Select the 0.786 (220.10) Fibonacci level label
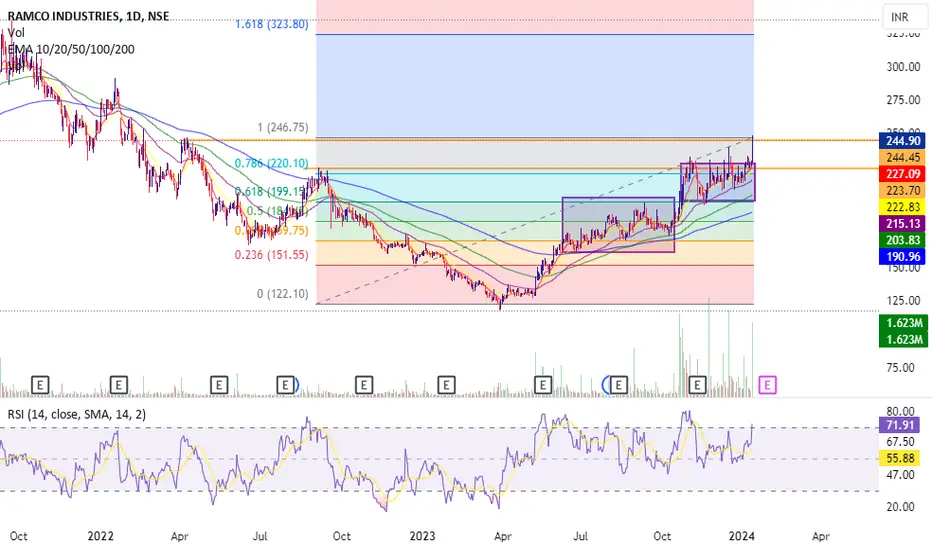The height and width of the screenshot is (550, 932). click(272, 163)
